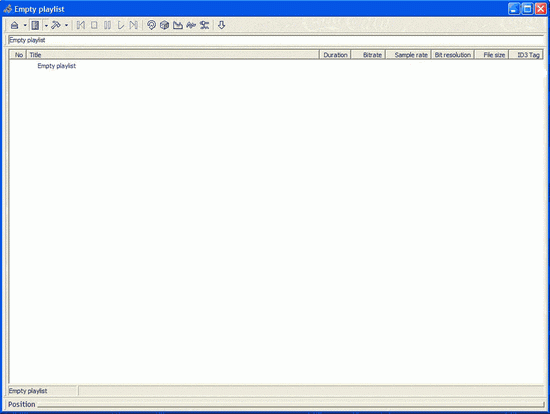Click the Empty playlist name field
550x414 pixels.
click(x=276, y=40)
